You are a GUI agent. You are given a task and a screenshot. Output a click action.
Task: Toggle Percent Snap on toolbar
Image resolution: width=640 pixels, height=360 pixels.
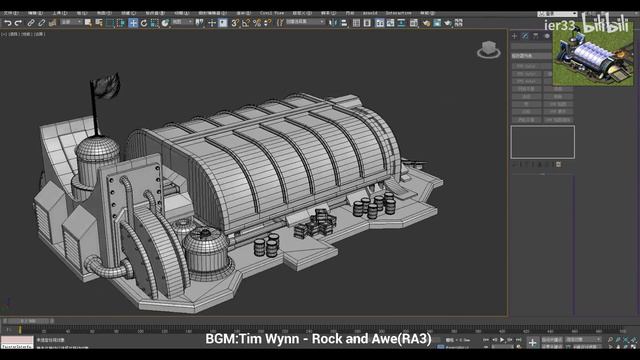257,23
